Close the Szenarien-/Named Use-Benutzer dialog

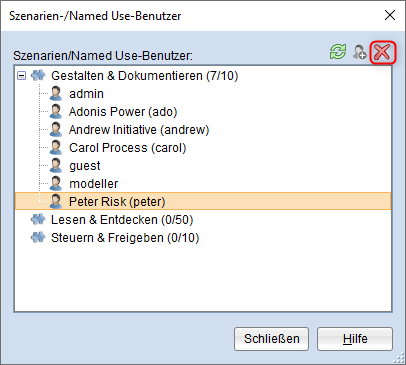pos(390,15)
